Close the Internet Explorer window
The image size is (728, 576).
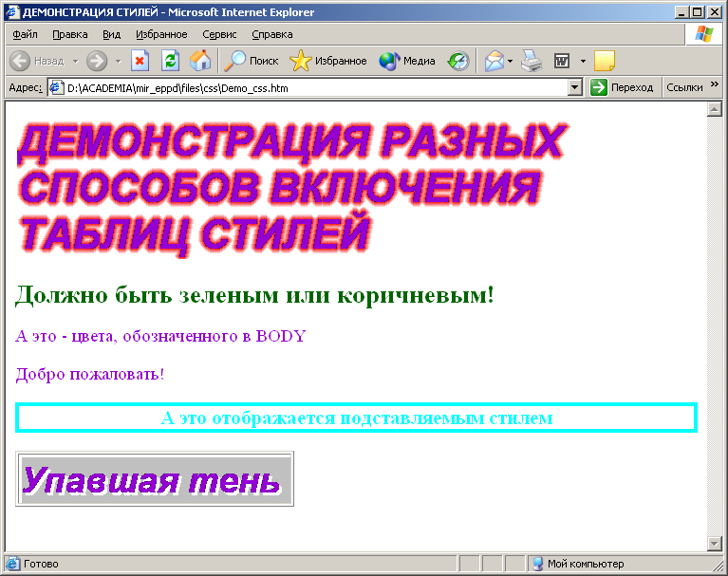tap(715, 12)
